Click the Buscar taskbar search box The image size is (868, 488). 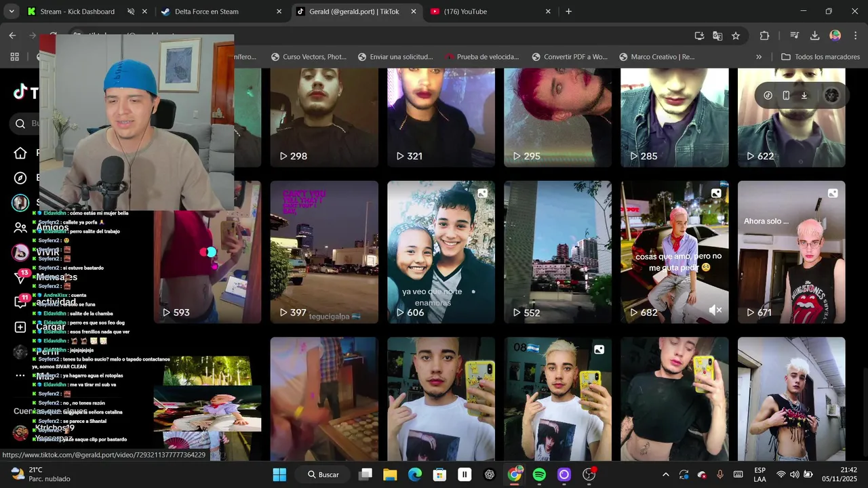[323, 474]
